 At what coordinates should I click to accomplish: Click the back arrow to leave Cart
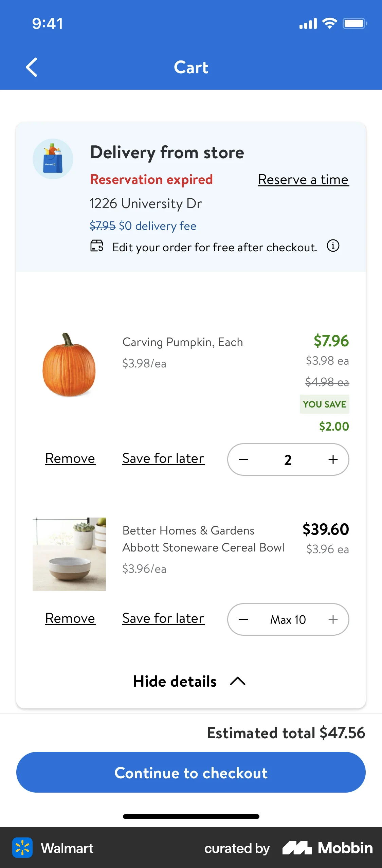pos(32,67)
